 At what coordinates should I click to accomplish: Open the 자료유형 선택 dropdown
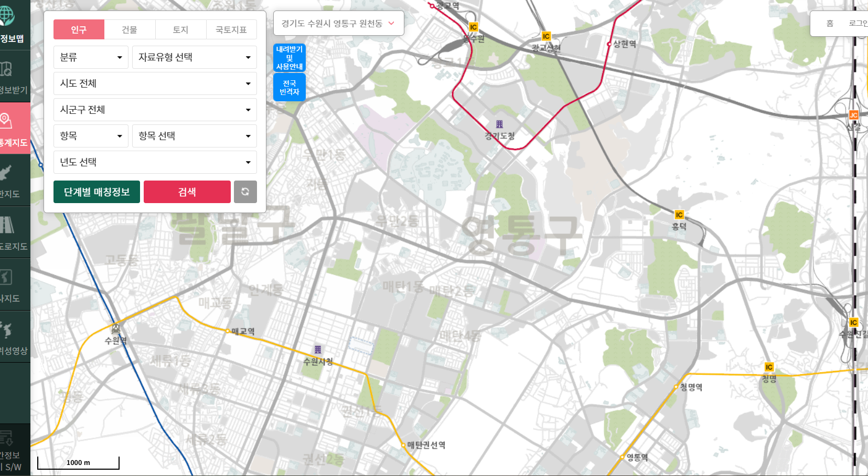coord(195,57)
